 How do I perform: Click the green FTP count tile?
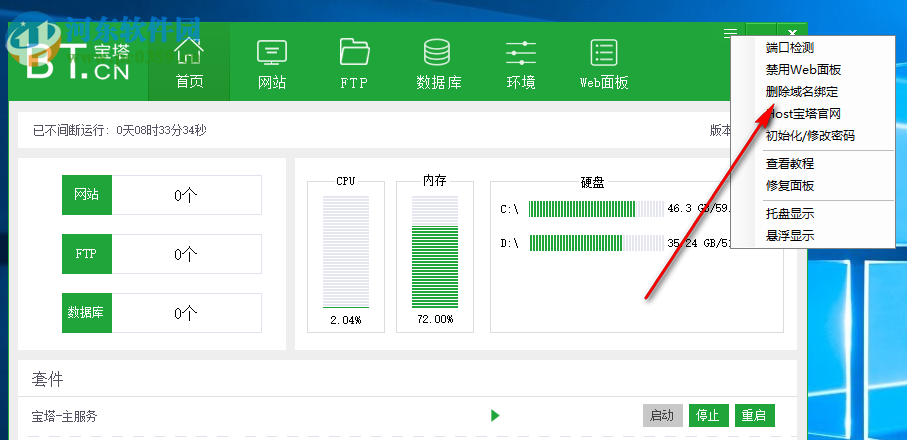pyautogui.click(x=87, y=254)
